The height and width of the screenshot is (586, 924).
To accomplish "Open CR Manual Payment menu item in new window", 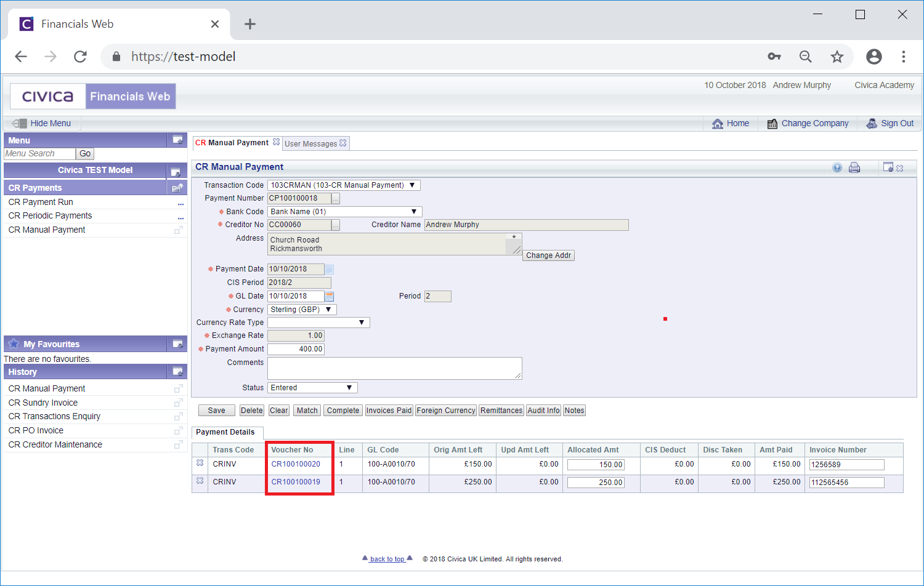I will click(179, 230).
